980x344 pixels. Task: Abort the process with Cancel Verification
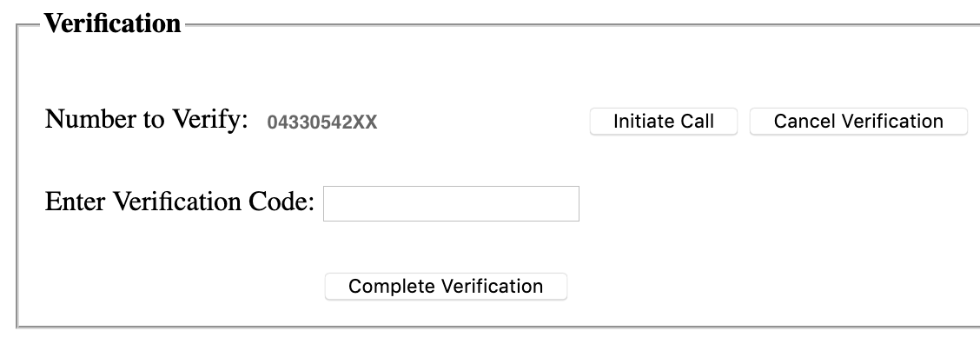click(858, 122)
